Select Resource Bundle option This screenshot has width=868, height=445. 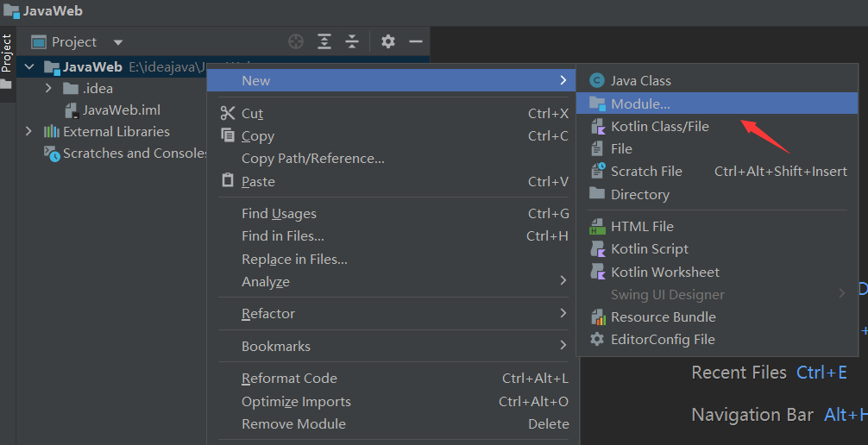663,317
